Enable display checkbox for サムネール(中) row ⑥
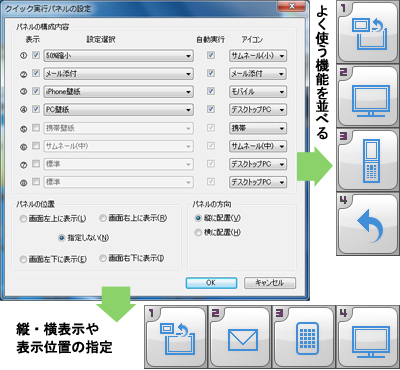The height and width of the screenshot is (370, 400). tap(36, 146)
